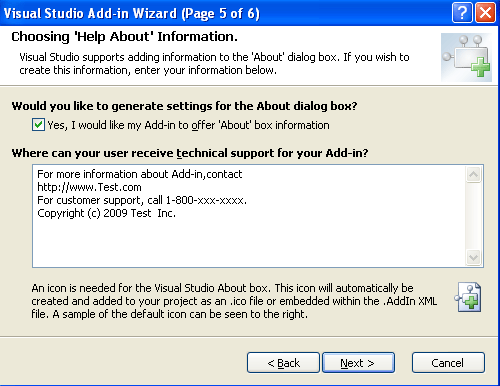
Task: Click the scrollbar up arrow in text box
Action: (x=473, y=174)
